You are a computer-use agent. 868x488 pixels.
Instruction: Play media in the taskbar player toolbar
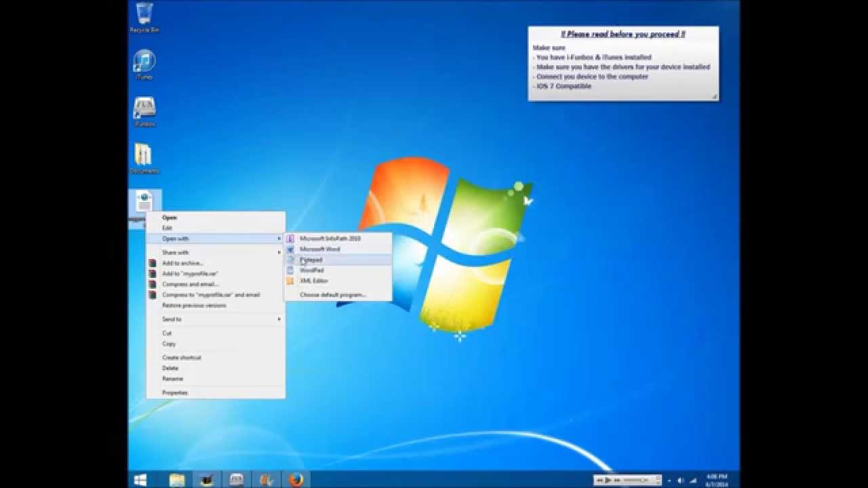pos(608,480)
